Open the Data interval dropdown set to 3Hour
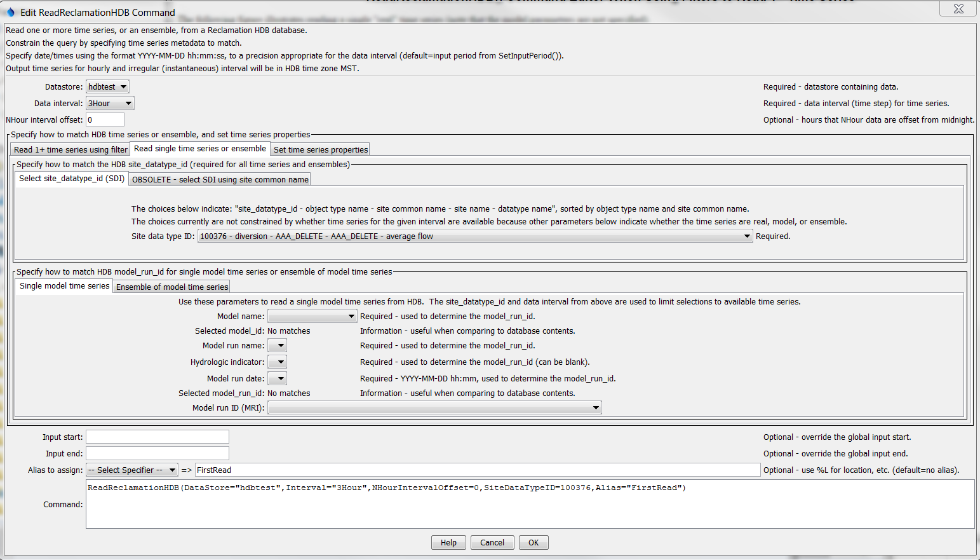This screenshot has width=980, height=560. coord(109,103)
